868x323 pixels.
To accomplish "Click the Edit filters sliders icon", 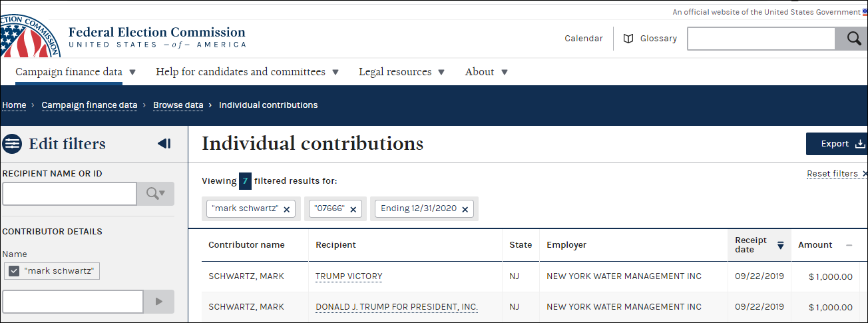I will [12, 143].
